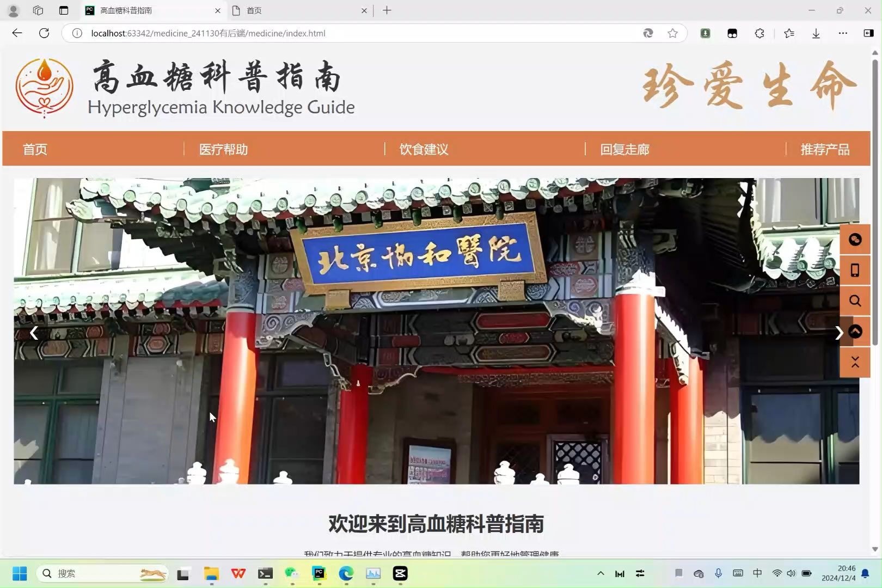Viewport: 882px width, 588px height.
Task: Open 医疗帮助 navigation item
Action: click(223, 149)
